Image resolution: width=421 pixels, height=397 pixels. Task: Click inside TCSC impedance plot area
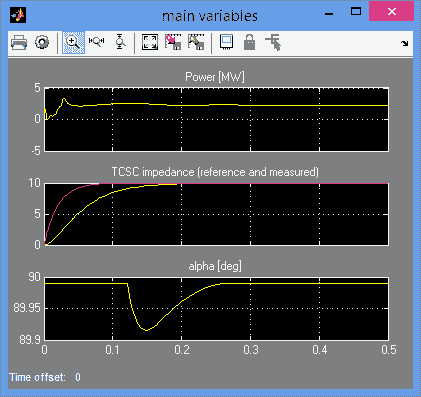point(216,214)
